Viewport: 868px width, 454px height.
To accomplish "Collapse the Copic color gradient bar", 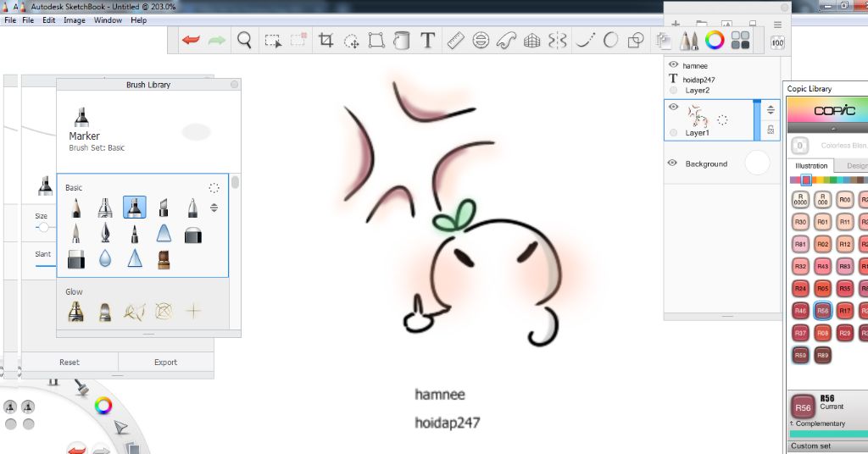I will (x=833, y=129).
